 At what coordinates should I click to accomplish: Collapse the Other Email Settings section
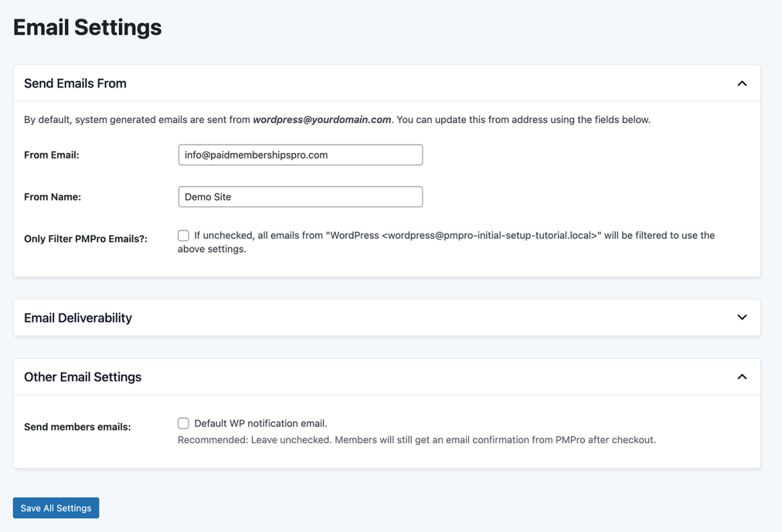(741, 376)
